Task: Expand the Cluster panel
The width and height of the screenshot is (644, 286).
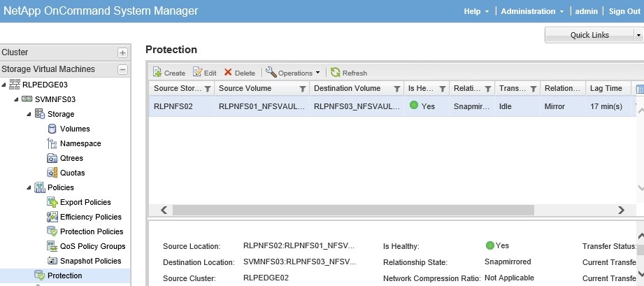Action: tap(122, 52)
